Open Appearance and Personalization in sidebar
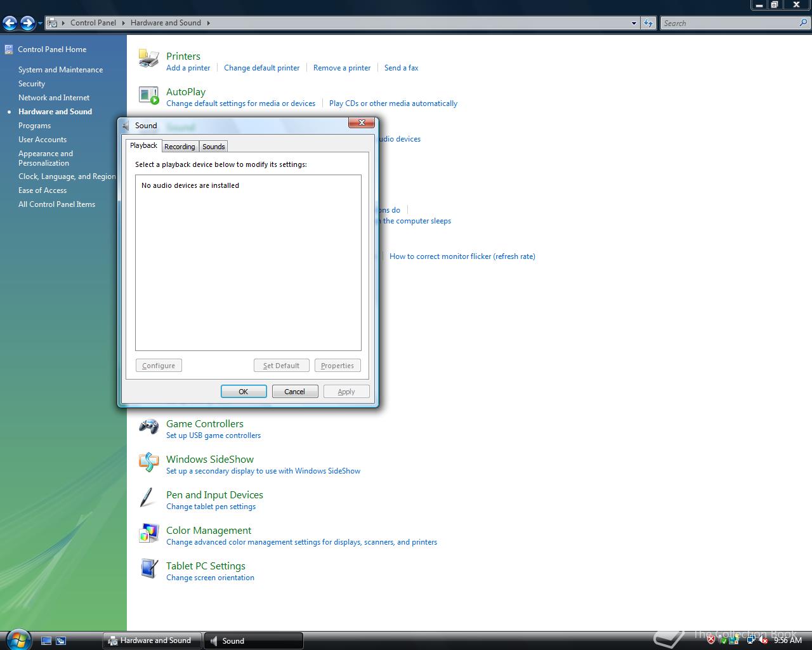This screenshot has width=812, height=650. pyautogui.click(x=46, y=158)
